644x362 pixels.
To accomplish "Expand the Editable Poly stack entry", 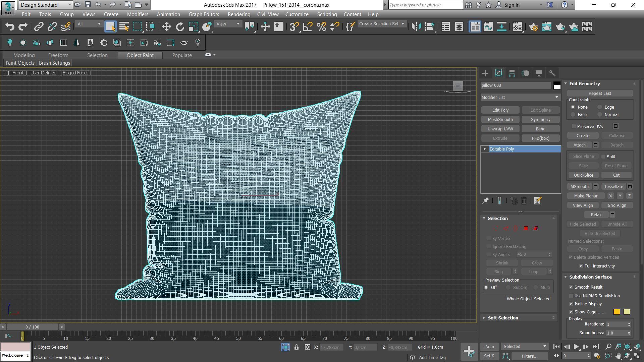I will [x=485, y=149].
